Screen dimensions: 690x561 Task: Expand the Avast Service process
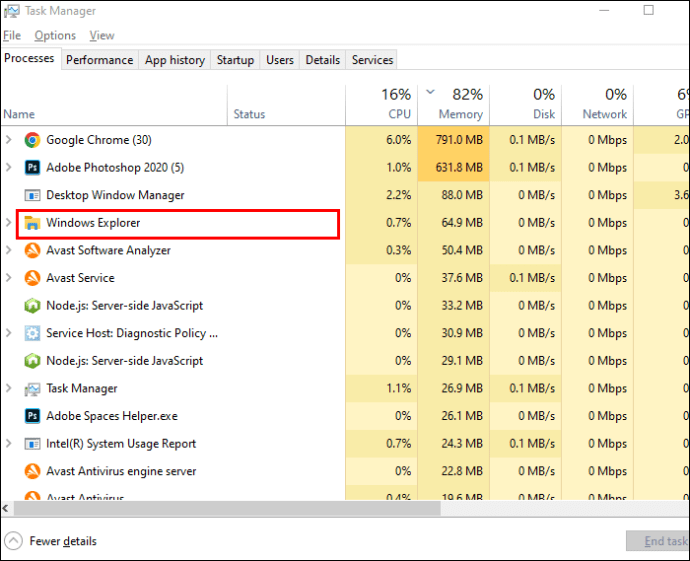(8, 278)
